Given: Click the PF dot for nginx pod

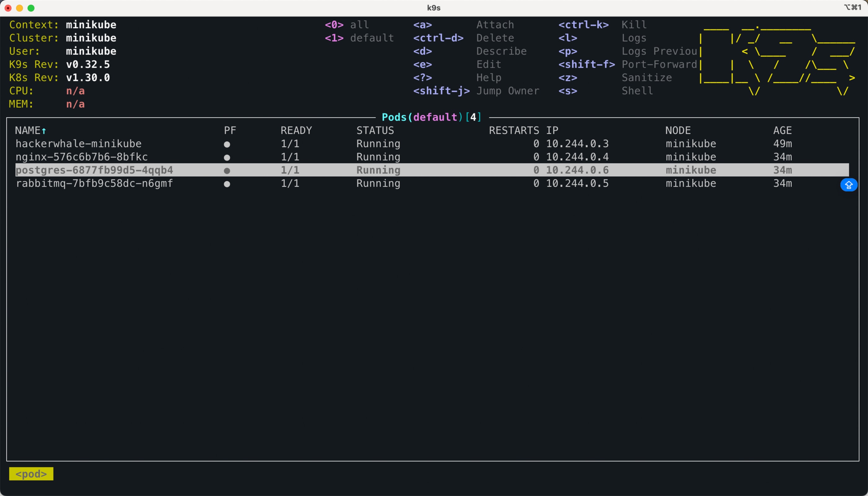Looking at the screenshot, I should coord(227,158).
